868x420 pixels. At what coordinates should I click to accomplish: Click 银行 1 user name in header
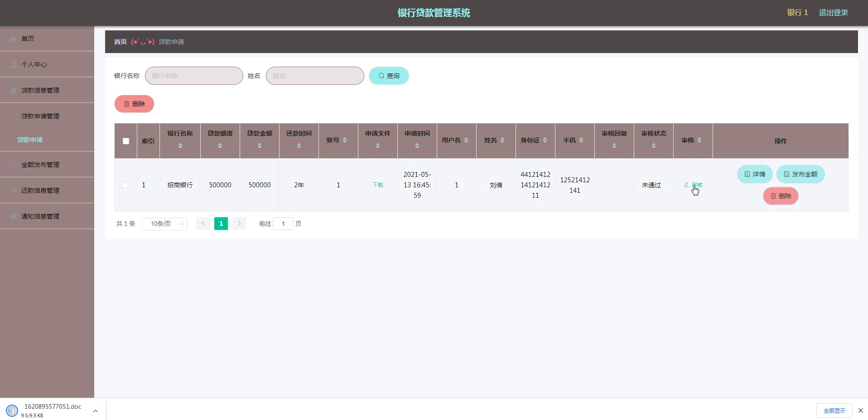coord(797,13)
